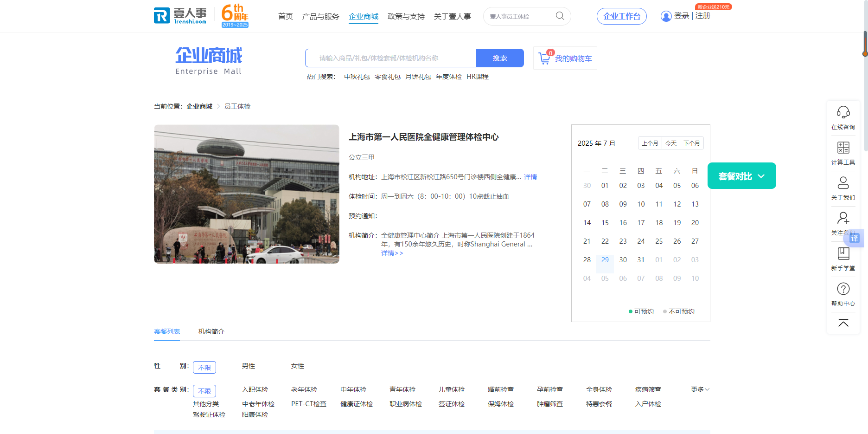Click in the mall product search field
The height and width of the screenshot is (434, 868).
click(391, 58)
